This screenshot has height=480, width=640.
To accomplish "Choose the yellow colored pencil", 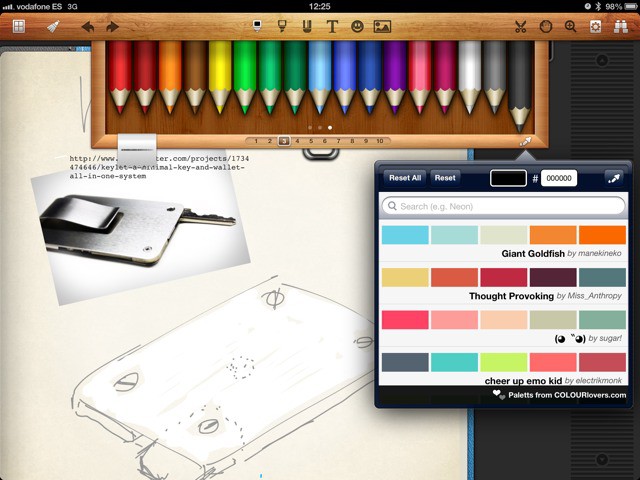I will 220,75.
